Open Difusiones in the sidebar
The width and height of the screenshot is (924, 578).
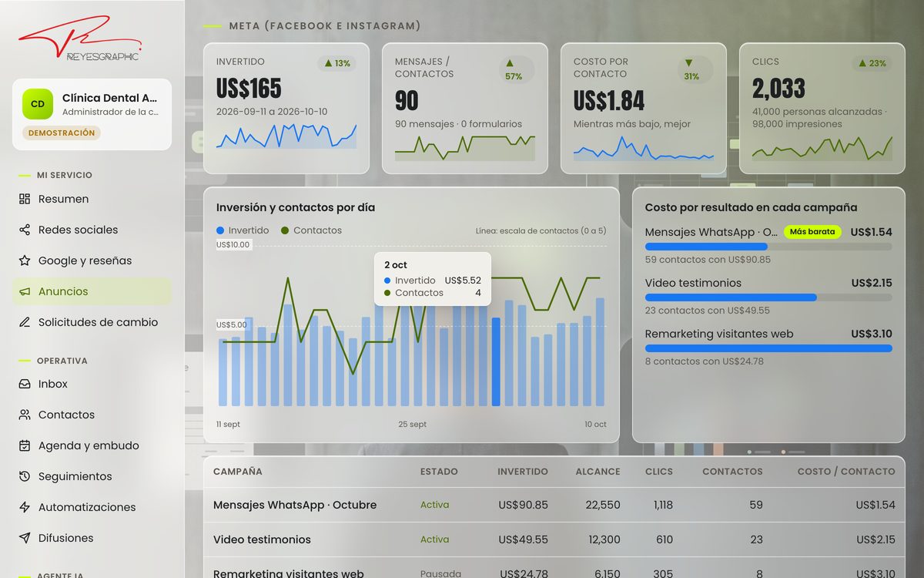[x=92, y=538]
